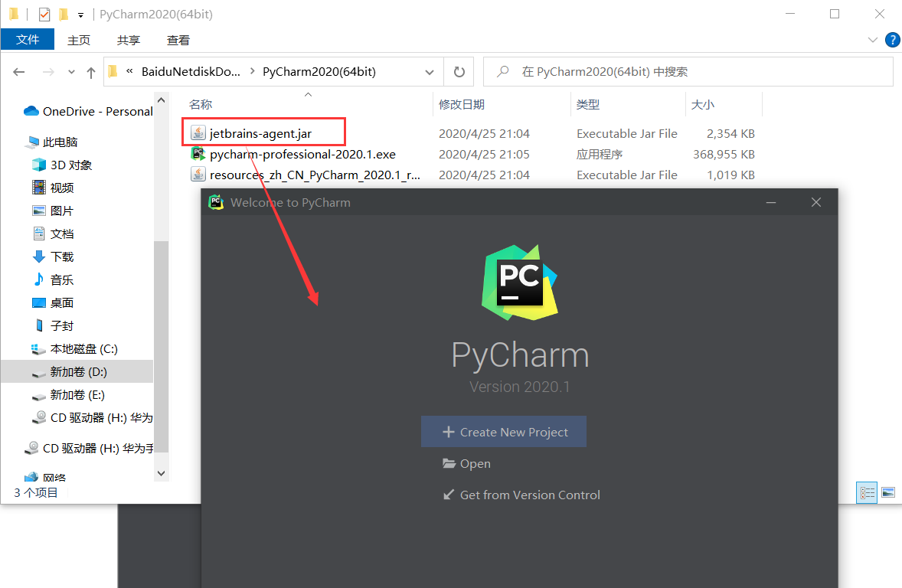Sort files by 名称 column header
Viewport: 902px width, 588px height.
(x=201, y=105)
